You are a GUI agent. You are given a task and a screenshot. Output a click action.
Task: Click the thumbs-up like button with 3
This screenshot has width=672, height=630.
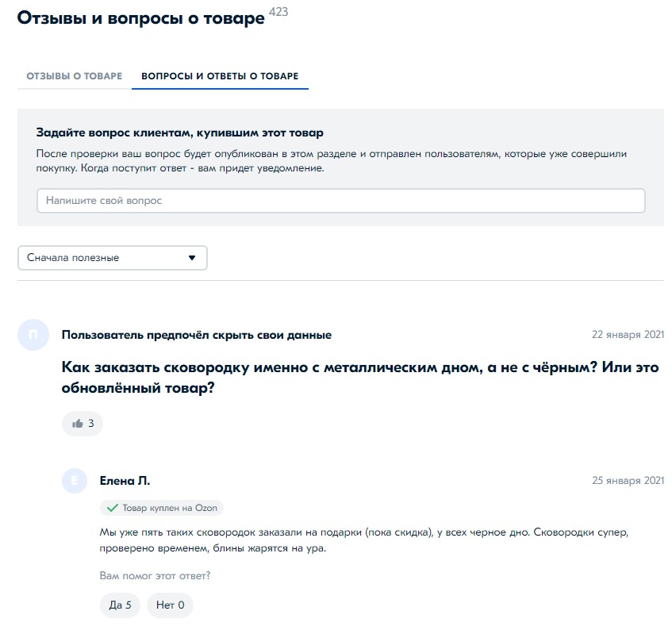pyautogui.click(x=83, y=424)
